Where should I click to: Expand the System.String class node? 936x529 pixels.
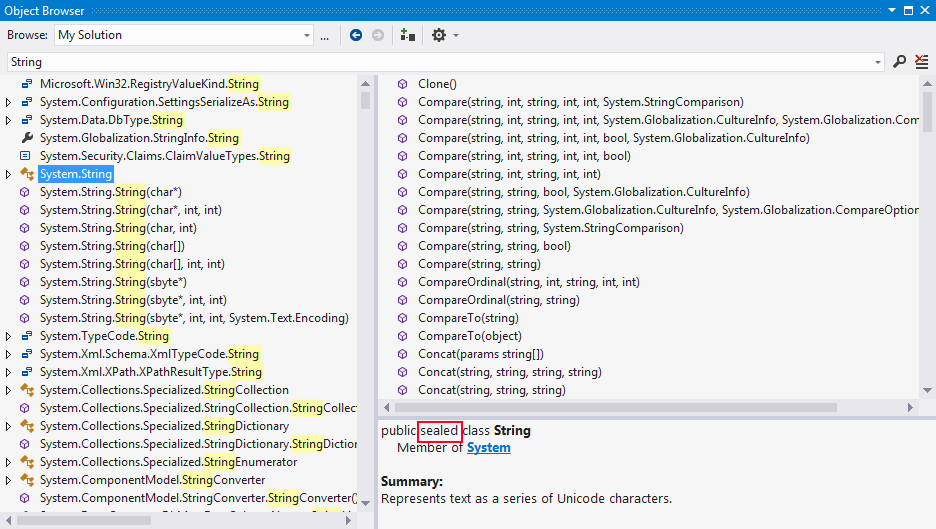coord(8,174)
